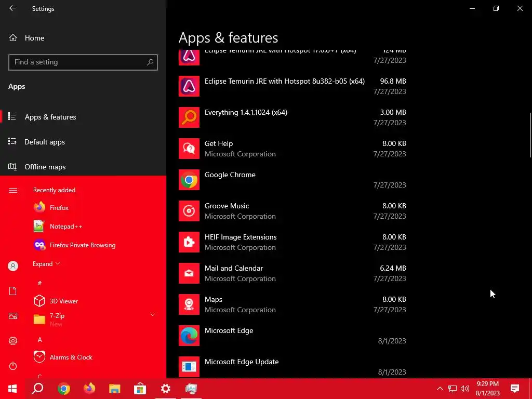This screenshot has height=399, width=532.
Task: Click the Groove Music app icon
Action: [189, 211]
